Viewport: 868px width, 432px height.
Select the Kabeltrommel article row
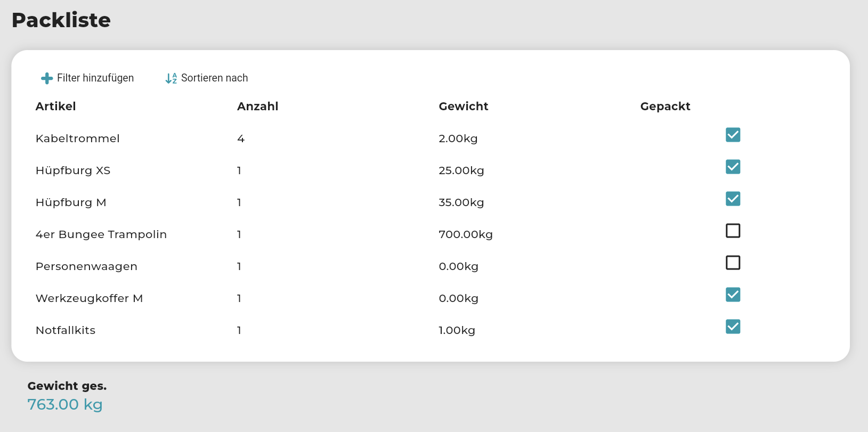77,138
